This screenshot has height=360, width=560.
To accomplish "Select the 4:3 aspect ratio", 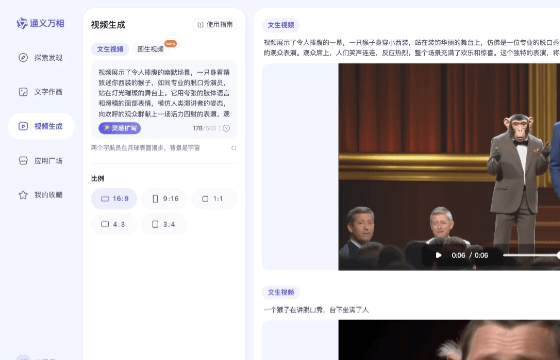I will coord(114,224).
